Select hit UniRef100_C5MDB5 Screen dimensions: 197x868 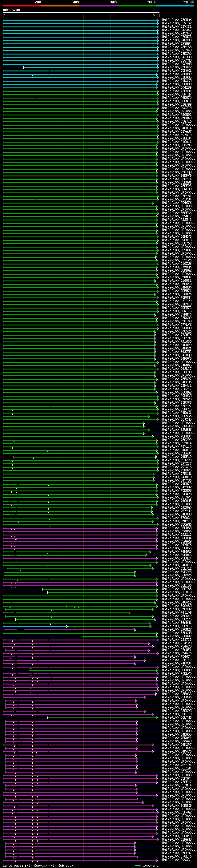176,528
